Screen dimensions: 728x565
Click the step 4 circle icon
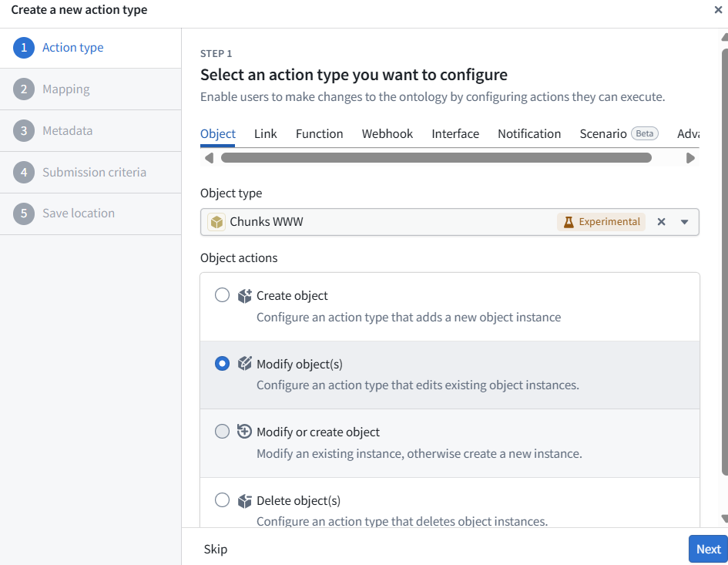24,173
